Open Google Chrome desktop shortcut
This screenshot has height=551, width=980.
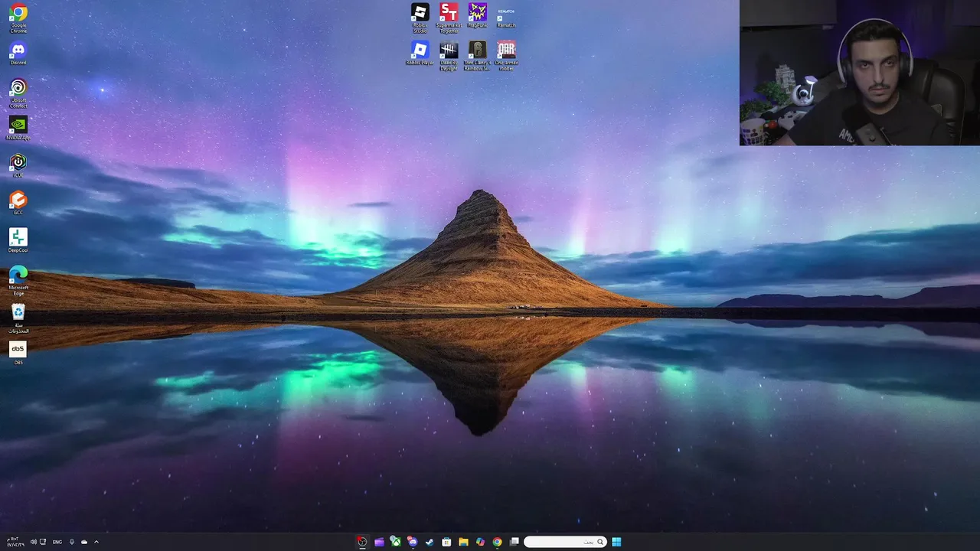pos(18,18)
